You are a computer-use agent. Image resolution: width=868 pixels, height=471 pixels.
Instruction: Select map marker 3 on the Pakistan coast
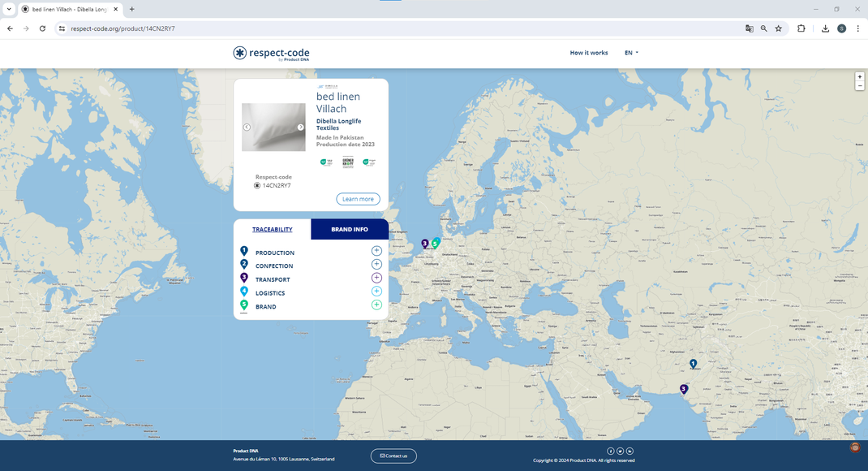click(684, 389)
